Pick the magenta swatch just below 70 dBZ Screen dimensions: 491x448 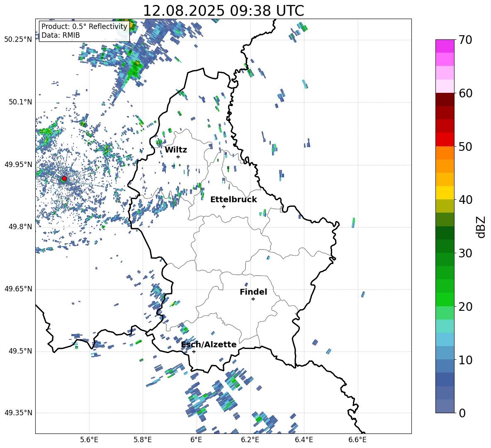(445, 46)
